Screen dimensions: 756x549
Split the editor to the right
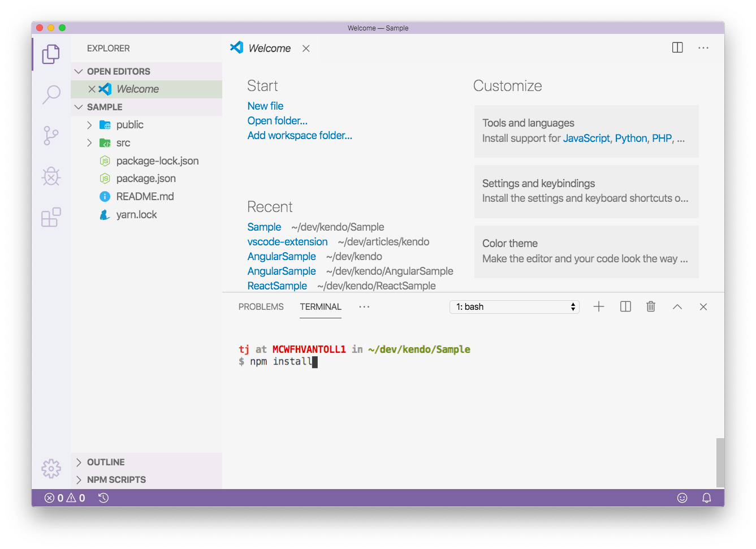tap(677, 48)
